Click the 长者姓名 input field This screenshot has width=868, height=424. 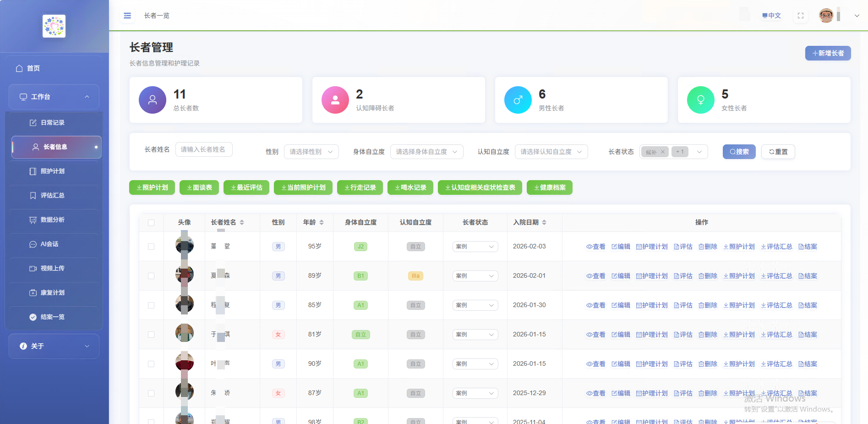click(204, 149)
